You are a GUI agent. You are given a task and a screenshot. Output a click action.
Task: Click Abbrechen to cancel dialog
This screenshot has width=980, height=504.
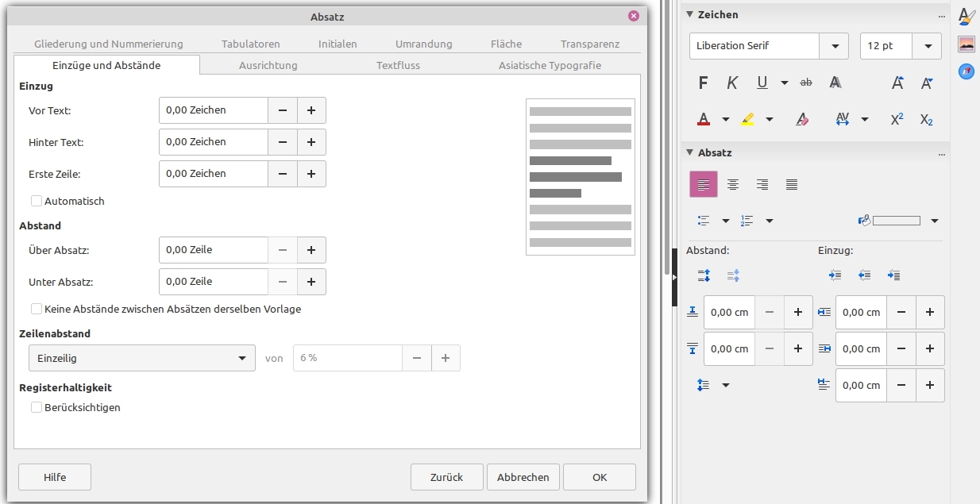[523, 477]
